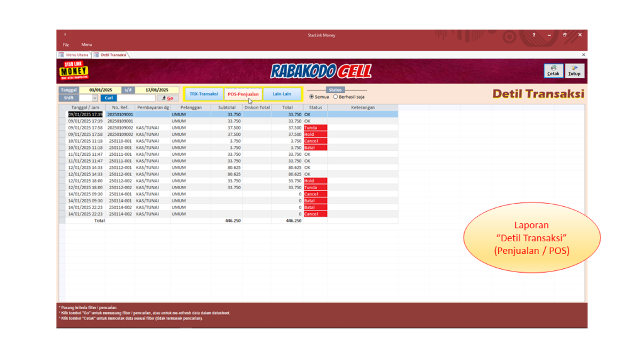
Task: Click Batal status on 10/01/2025 11:18 row
Action: point(316,148)
